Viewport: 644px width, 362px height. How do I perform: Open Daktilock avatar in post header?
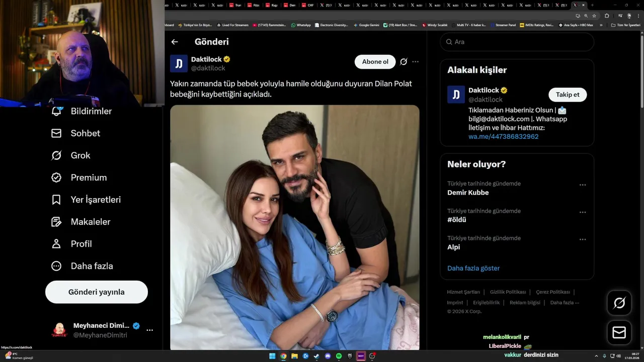[x=179, y=64]
